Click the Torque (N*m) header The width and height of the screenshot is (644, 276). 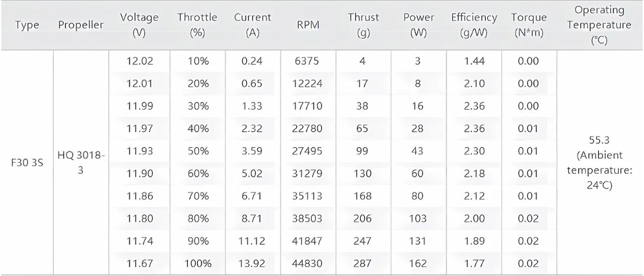(529, 25)
